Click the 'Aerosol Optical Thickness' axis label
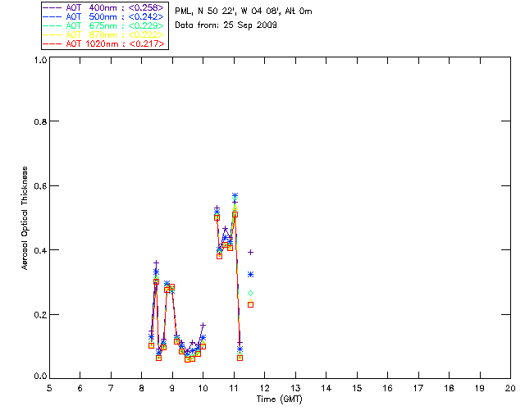The width and height of the screenshot is (525, 420). click(25, 218)
